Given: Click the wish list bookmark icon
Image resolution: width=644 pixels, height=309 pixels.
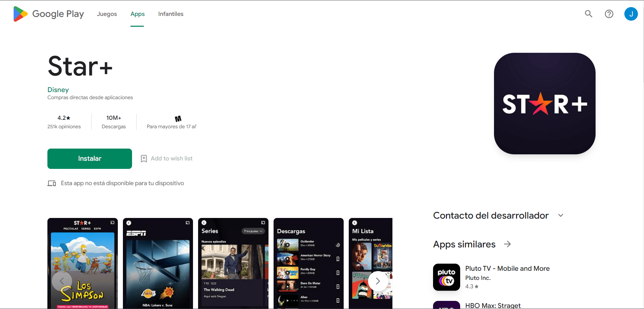Looking at the screenshot, I should point(144,158).
